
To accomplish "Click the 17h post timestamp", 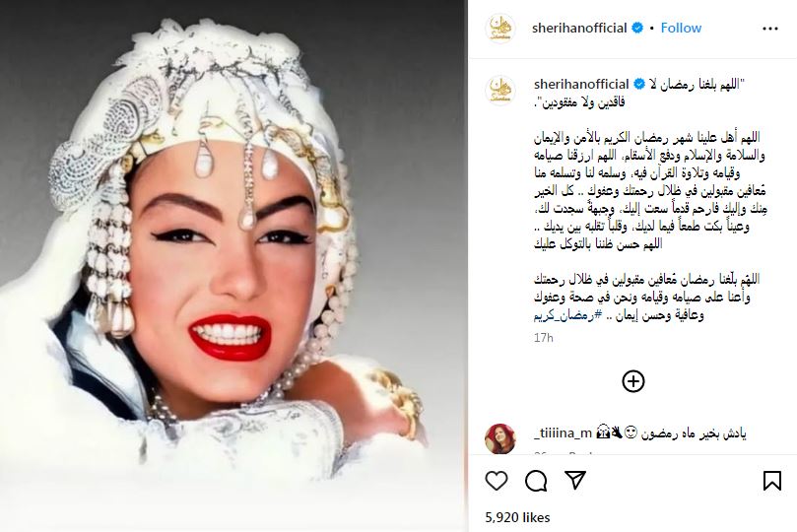I will (544, 337).
